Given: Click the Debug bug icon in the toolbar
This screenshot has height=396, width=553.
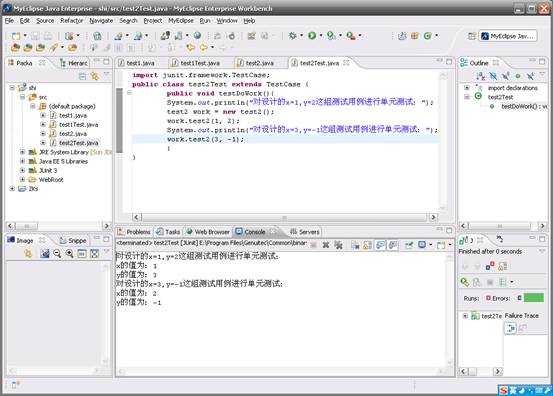Looking at the screenshot, I should coord(292,35).
